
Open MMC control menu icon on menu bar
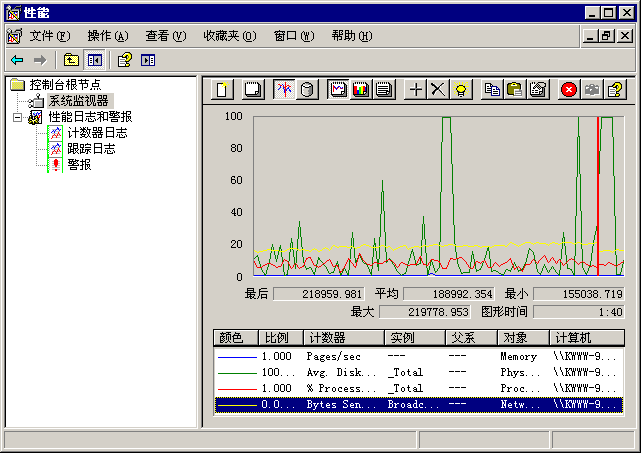point(14,36)
